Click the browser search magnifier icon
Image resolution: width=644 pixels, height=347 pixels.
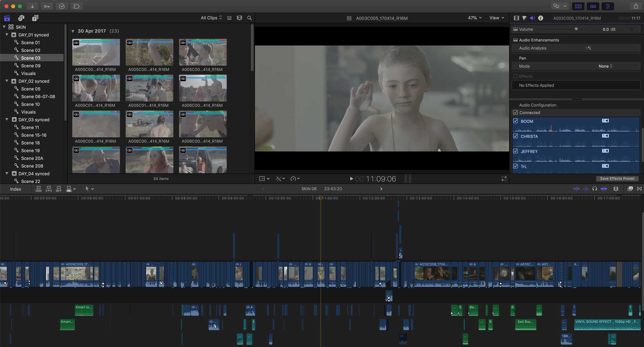point(249,18)
